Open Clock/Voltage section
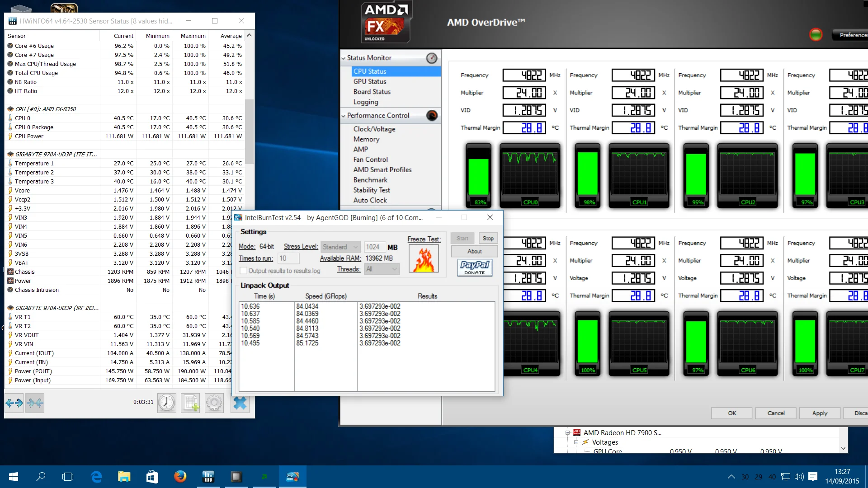Screen dimensions: 868x488 [374, 129]
